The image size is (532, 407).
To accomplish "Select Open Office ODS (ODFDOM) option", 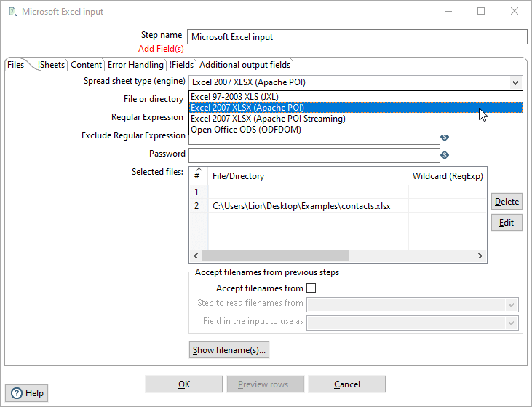I will 356,130.
